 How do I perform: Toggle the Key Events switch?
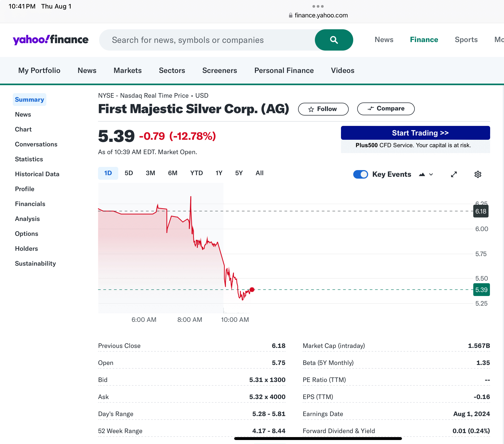click(x=360, y=174)
